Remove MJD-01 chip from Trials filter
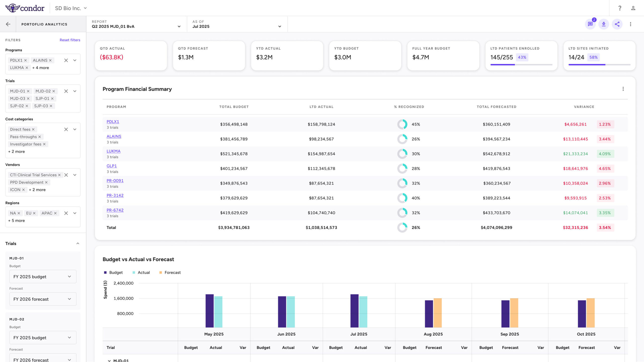The height and width of the screenshot is (362, 644). [28, 91]
